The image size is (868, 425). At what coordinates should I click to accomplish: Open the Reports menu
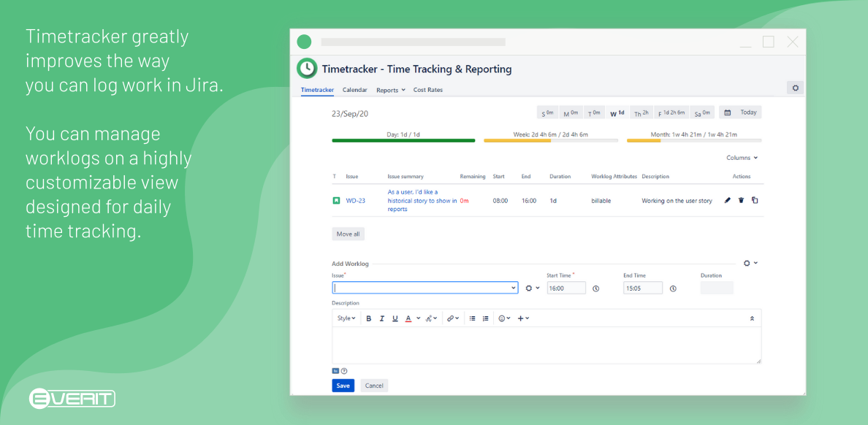pyautogui.click(x=391, y=90)
